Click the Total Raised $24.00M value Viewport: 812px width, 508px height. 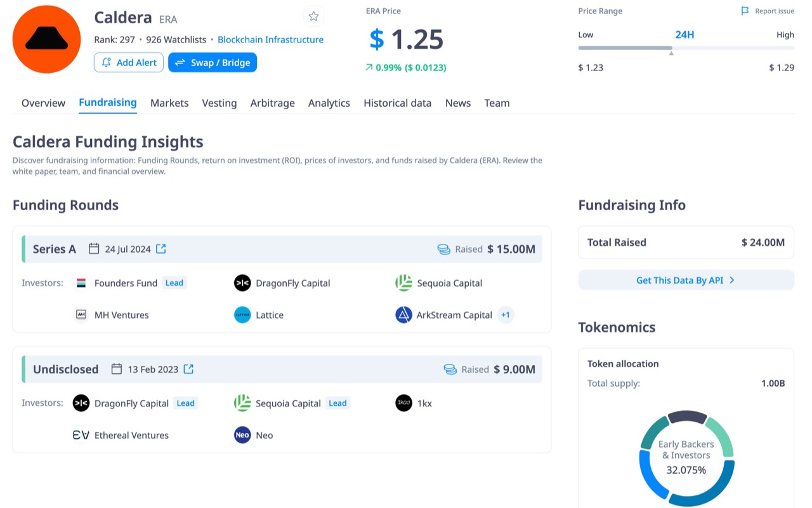763,243
